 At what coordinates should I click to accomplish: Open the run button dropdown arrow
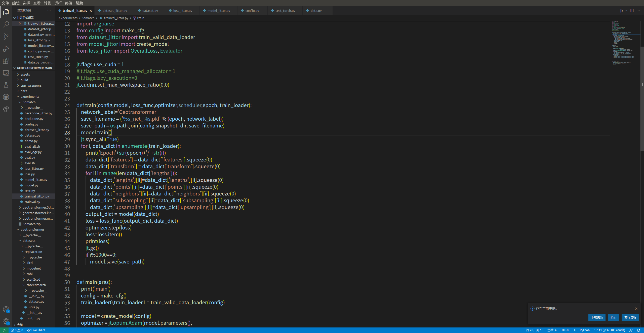click(626, 11)
